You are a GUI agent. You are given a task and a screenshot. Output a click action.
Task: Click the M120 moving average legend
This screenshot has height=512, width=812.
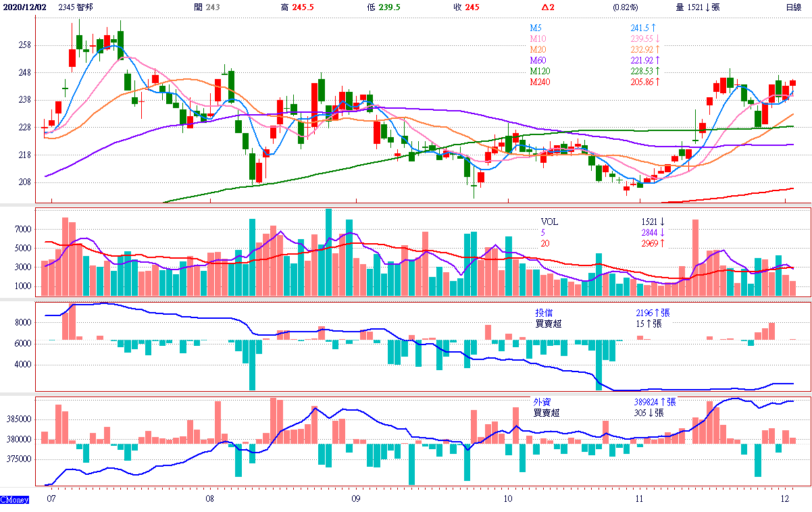(x=540, y=71)
